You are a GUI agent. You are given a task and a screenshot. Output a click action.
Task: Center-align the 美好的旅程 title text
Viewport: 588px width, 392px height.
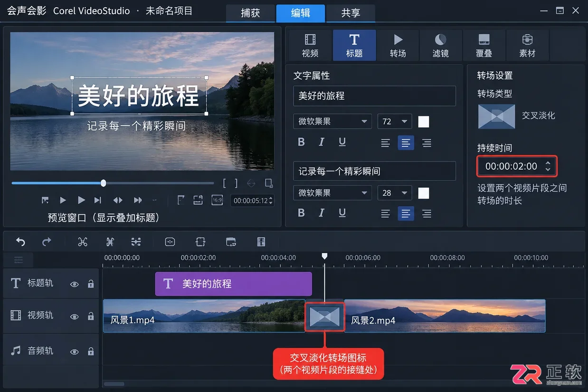click(406, 143)
